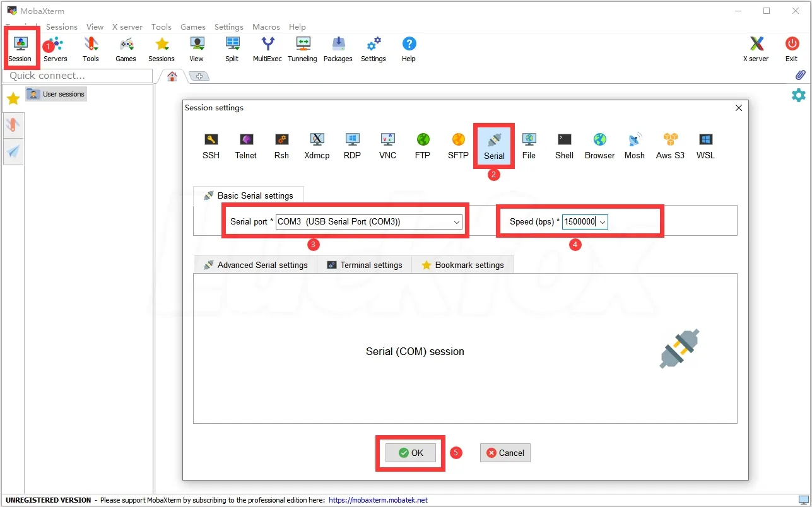Screen dimensions: 812x507
Task: Open the Packages toolbar icon
Action: (338, 49)
